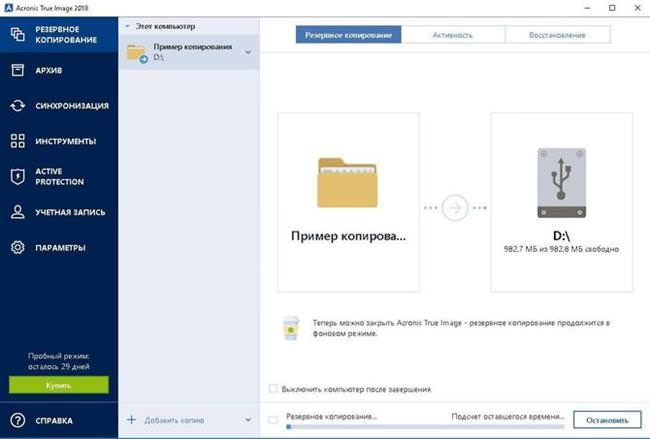Click the circular arrow between source and destination

[455, 208]
